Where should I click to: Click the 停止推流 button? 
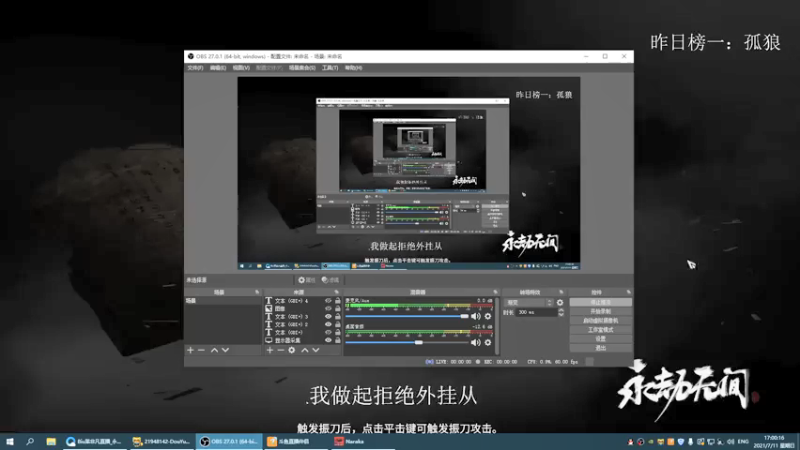(x=601, y=303)
